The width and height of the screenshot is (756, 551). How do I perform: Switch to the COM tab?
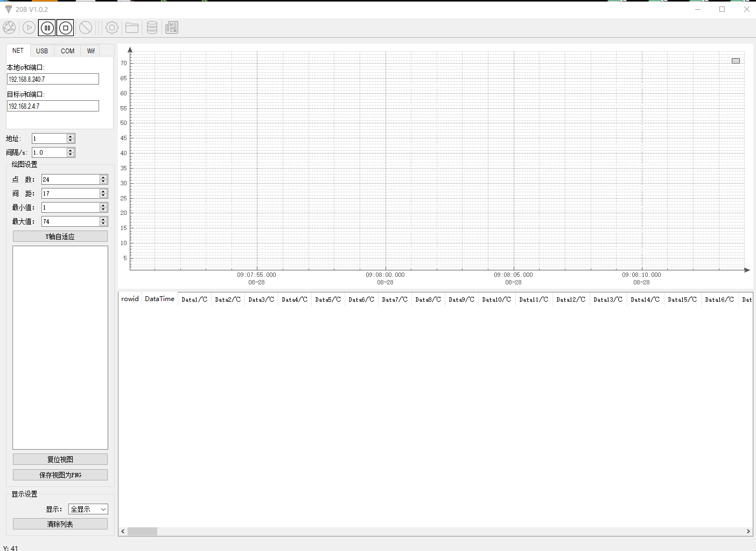[67, 51]
